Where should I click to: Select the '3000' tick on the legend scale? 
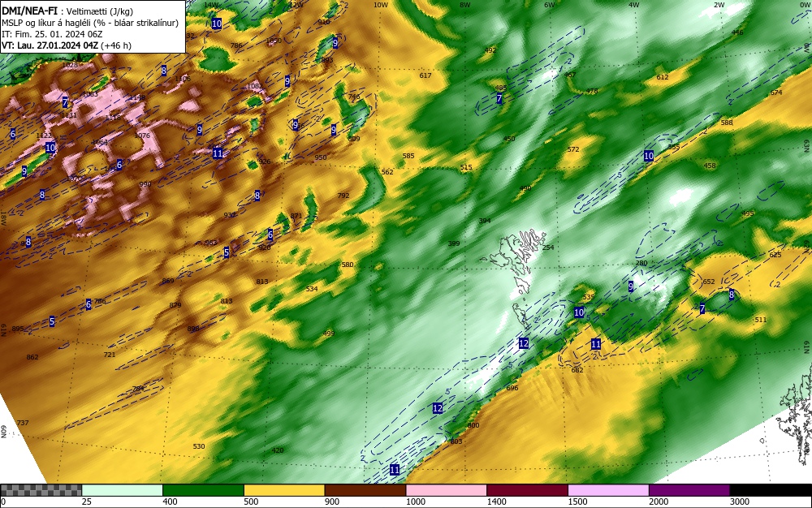740,502
